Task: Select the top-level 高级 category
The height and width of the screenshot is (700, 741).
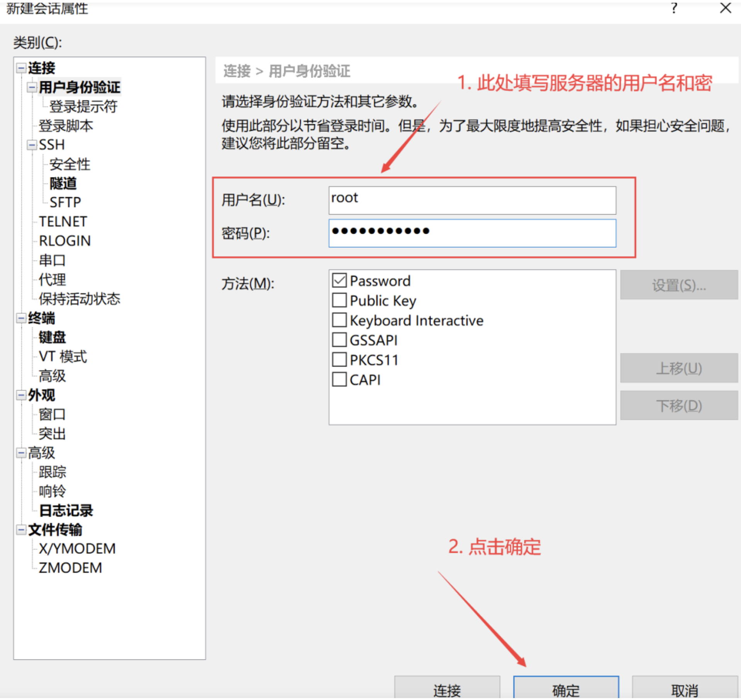Action: click(42, 453)
